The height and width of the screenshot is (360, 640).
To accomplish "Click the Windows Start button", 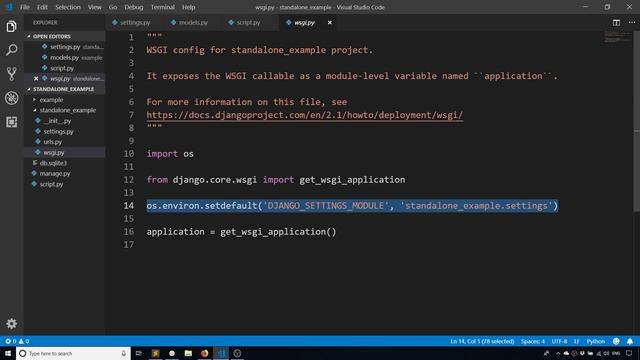I will click(x=8, y=353).
